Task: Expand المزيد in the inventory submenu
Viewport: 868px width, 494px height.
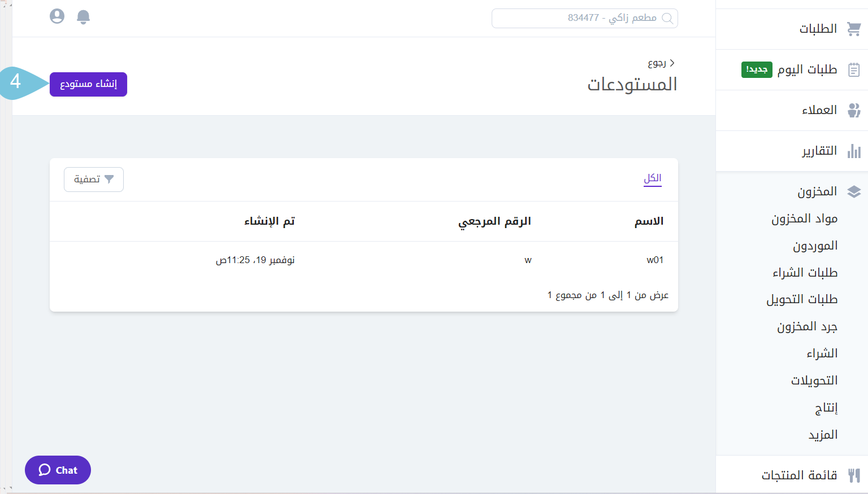Action: pos(823,435)
